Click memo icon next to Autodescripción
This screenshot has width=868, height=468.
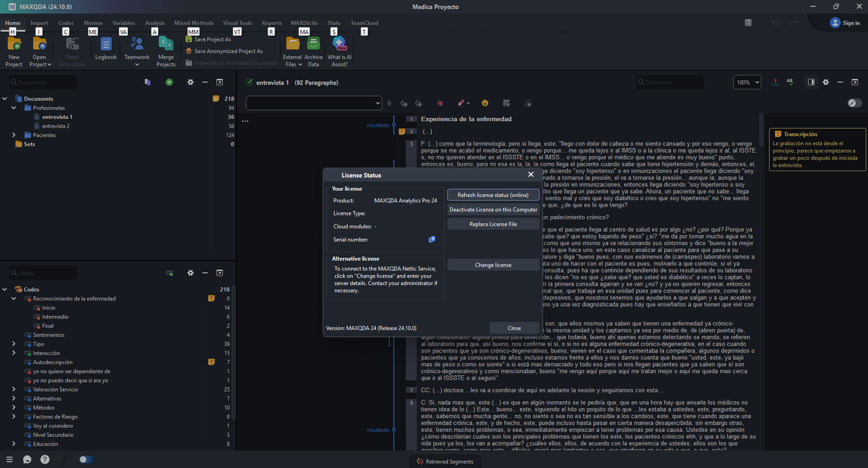(212, 362)
